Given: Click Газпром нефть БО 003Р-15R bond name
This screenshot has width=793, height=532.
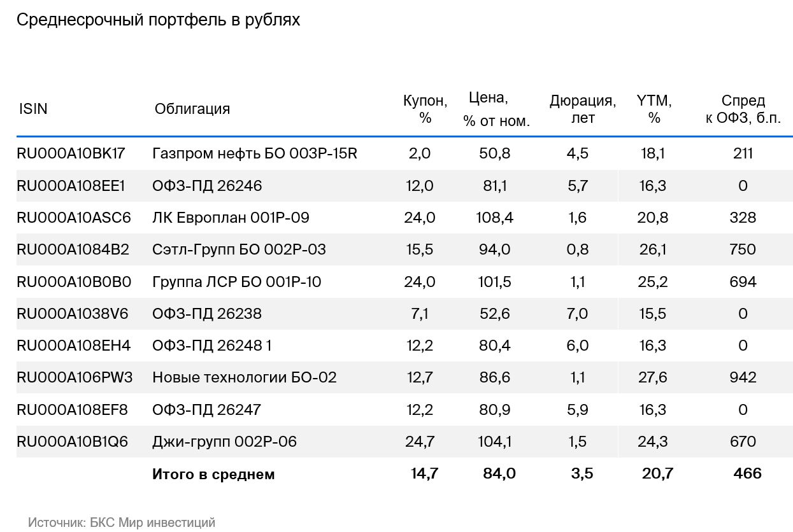Looking at the screenshot, I should [255, 153].
